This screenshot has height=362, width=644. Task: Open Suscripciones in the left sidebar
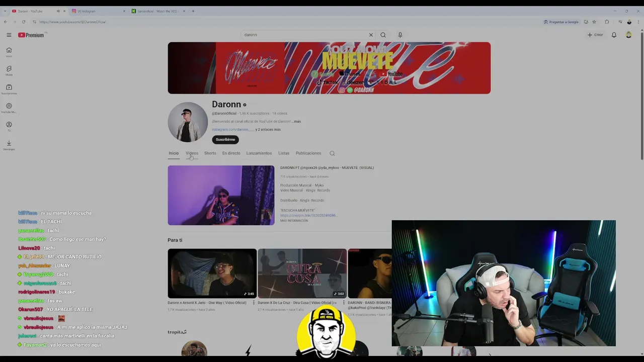tap(9, 89)
